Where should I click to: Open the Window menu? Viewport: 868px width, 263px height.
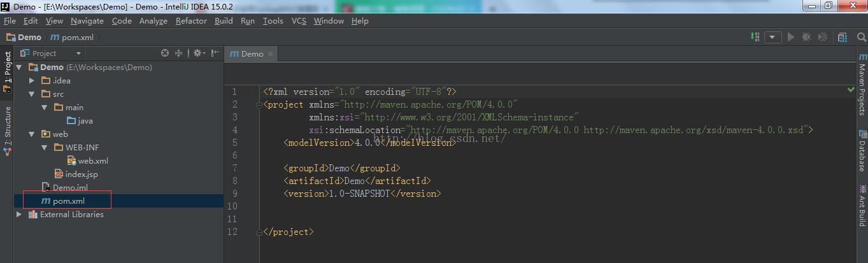[329, 20]
